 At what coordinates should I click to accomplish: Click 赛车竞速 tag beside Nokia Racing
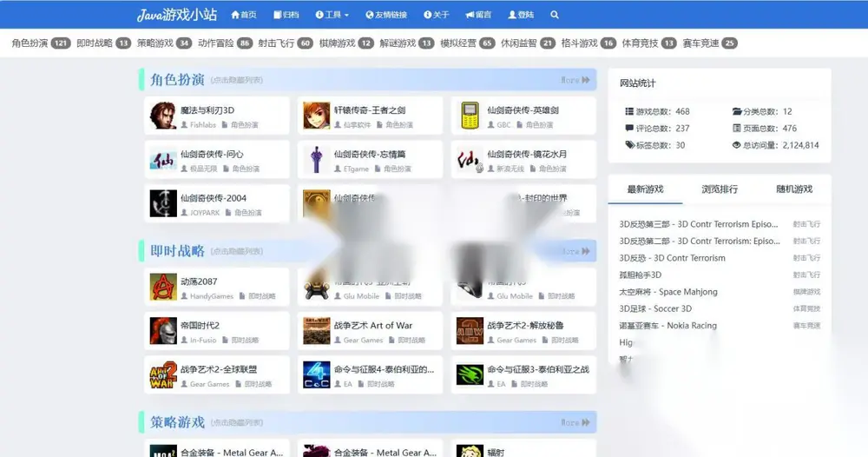click(806, 326)
